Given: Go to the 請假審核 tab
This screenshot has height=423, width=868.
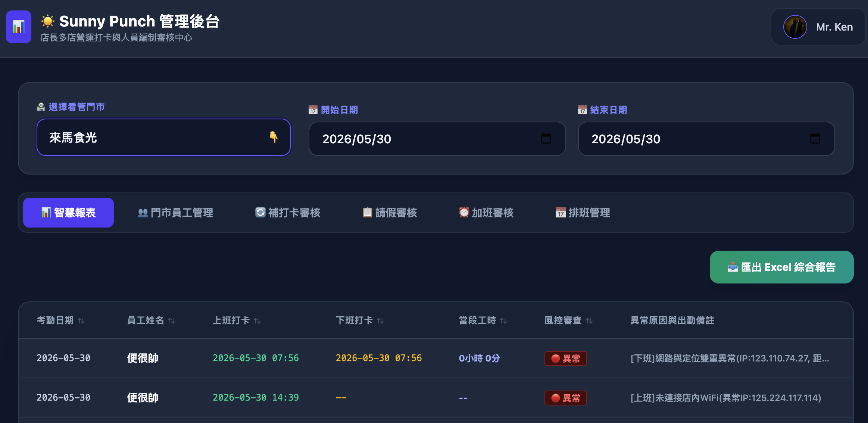Looking at the screenshot, I should pos(390,213).
